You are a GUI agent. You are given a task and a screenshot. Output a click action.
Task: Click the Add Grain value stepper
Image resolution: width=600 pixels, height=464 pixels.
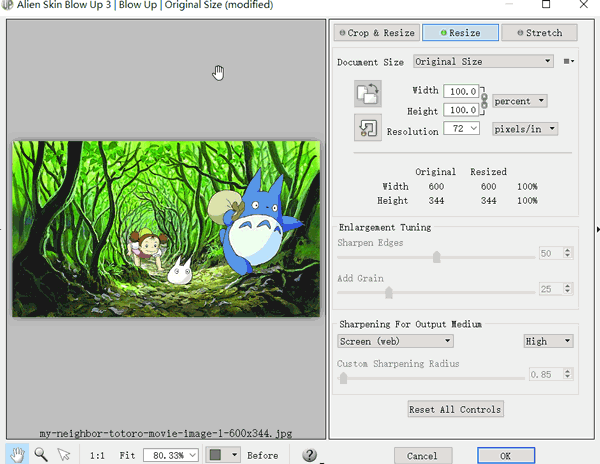pyautogui.click(x=567, y=288)
